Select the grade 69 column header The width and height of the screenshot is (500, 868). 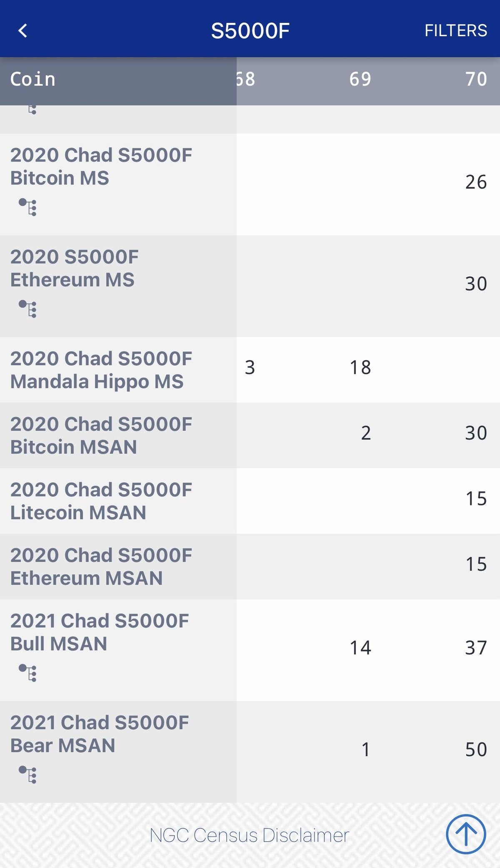tap(360, 79)
